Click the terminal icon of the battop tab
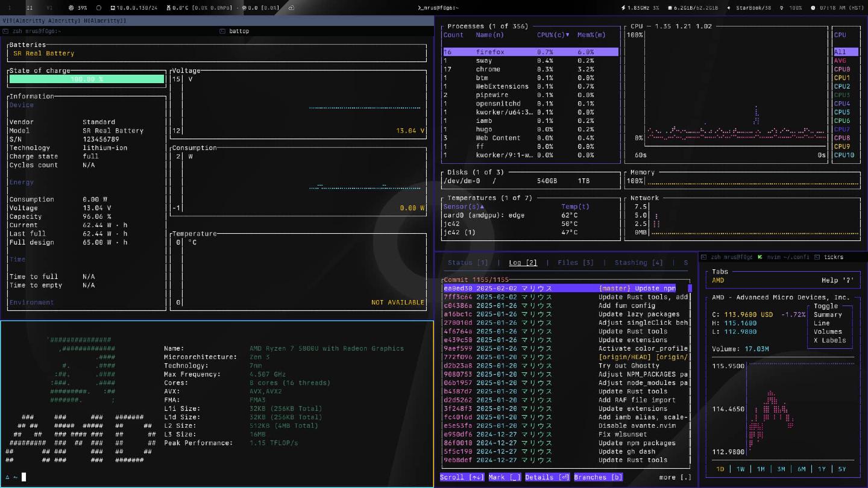Image resolution: width=868 pixels, height=488 pixels. 222,31
